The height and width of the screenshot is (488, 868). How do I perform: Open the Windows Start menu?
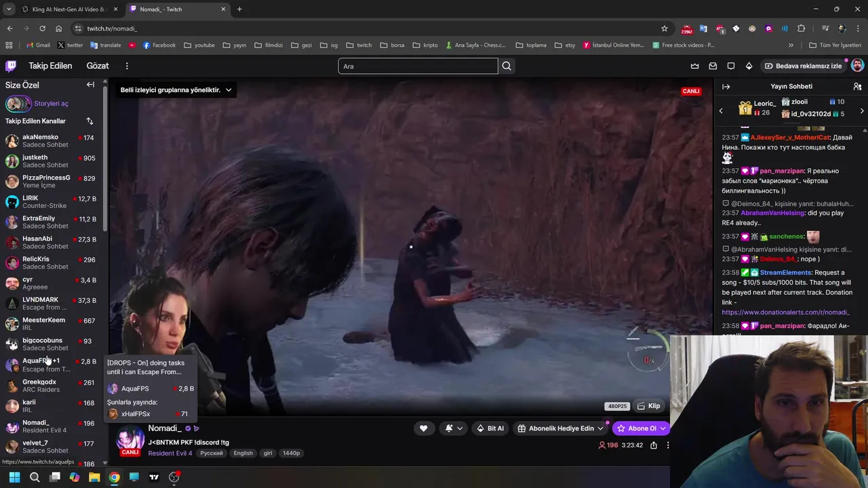(x=14, y=477)
